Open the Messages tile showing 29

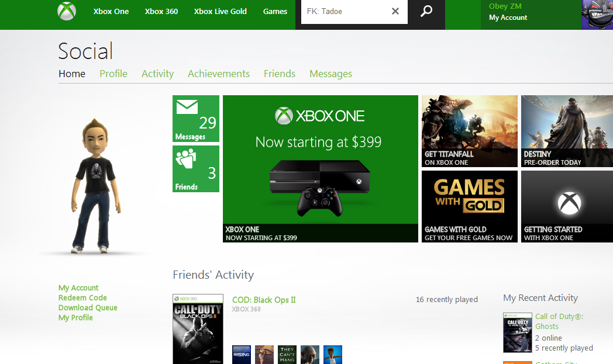[196, 119]
